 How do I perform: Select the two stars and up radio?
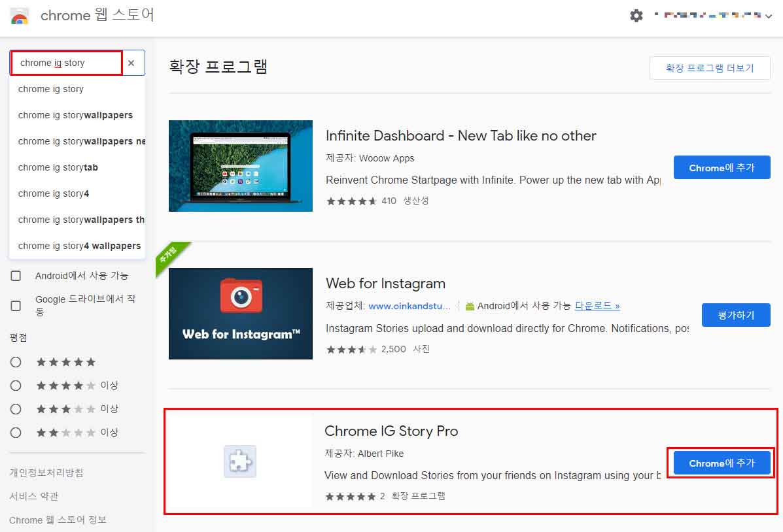[16, 433]
